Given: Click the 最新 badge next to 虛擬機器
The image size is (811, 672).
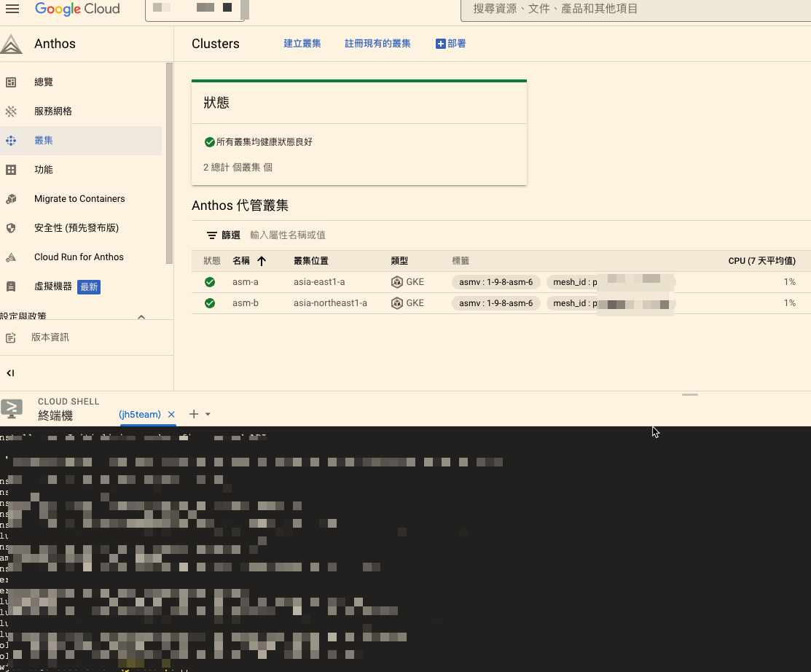Looking at the screenshot, I should point(89,287).
